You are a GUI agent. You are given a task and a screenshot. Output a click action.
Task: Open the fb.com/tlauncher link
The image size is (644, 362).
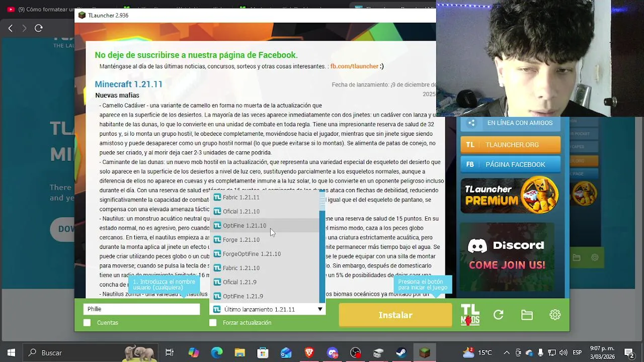[354, 66]
